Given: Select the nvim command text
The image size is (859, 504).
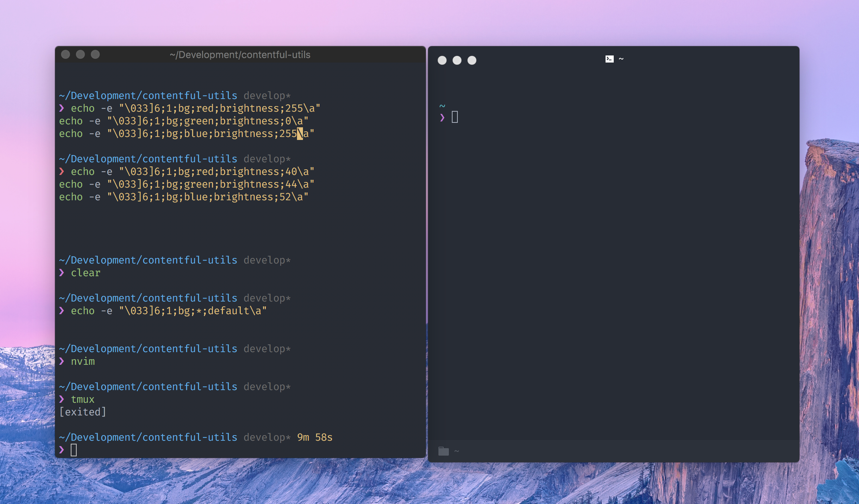Looking at the screenshot, I should tap(83, 361).
